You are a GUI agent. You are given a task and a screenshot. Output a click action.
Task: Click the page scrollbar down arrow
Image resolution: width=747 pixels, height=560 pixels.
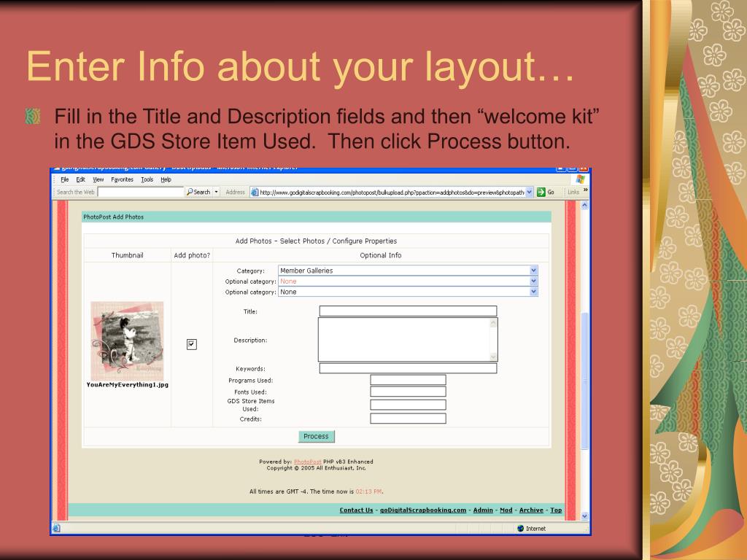point(585,516)
